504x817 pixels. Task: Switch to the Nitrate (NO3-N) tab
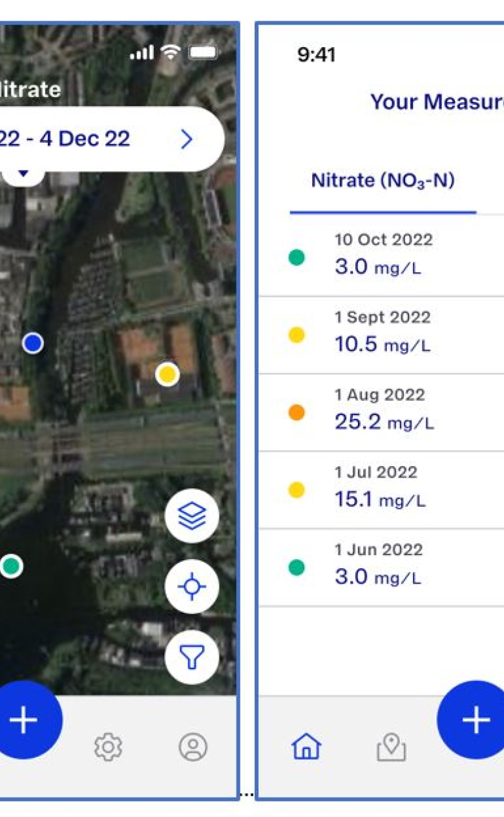[383, 181]
